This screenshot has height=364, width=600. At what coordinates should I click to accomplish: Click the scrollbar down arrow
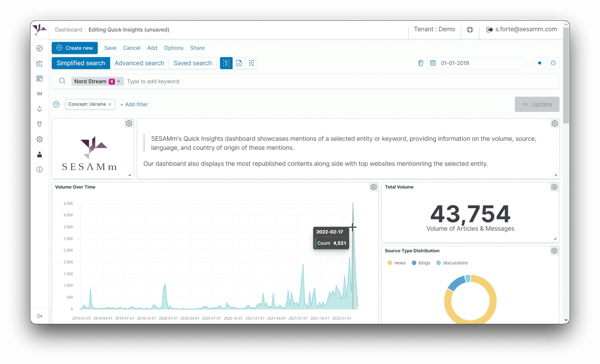[x=566, y=320]
